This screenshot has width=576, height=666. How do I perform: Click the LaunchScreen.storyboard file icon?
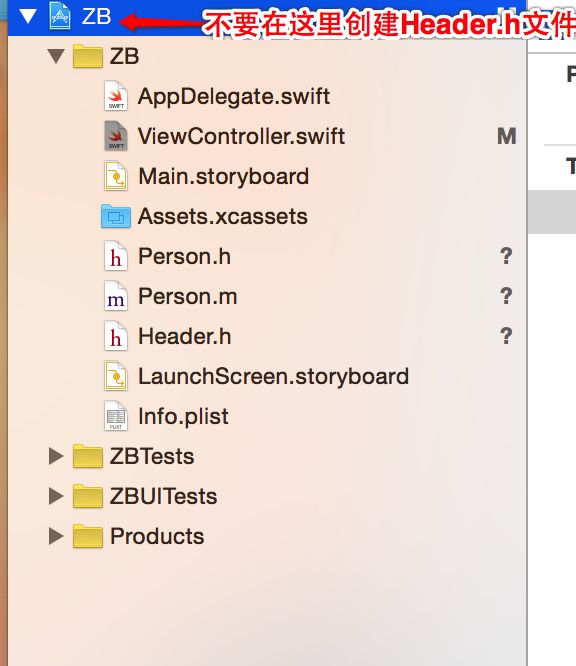pyautogui.click(x=116, y=376)
